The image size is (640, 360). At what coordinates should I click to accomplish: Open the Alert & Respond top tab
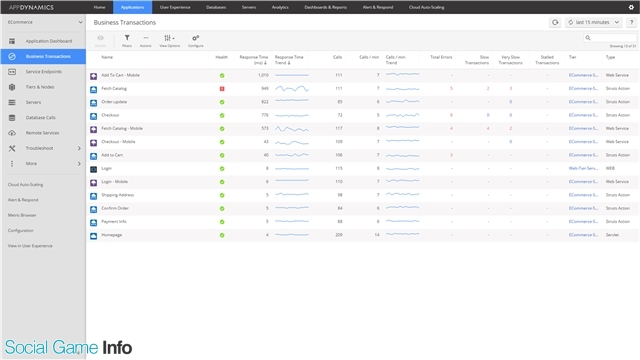378,7
